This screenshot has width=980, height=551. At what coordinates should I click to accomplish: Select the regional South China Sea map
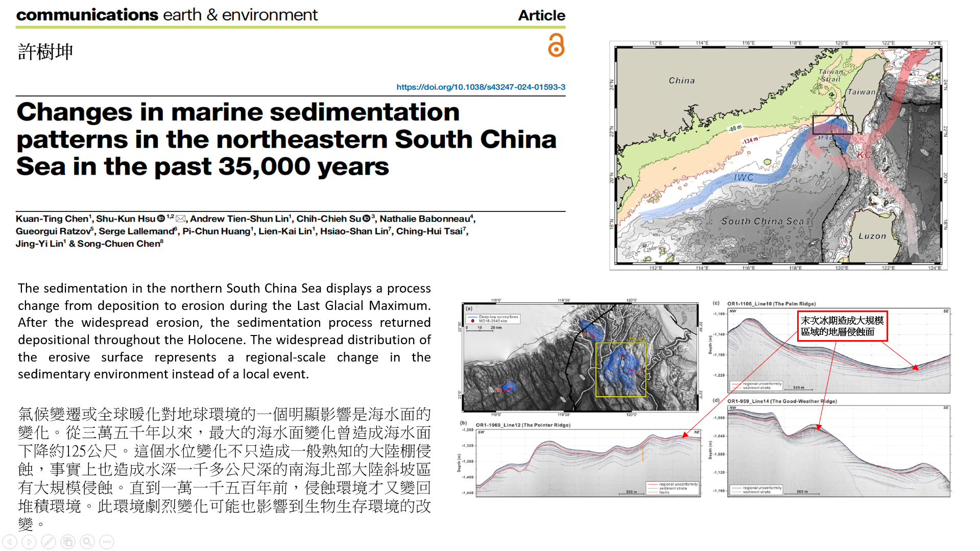point(778,155)
